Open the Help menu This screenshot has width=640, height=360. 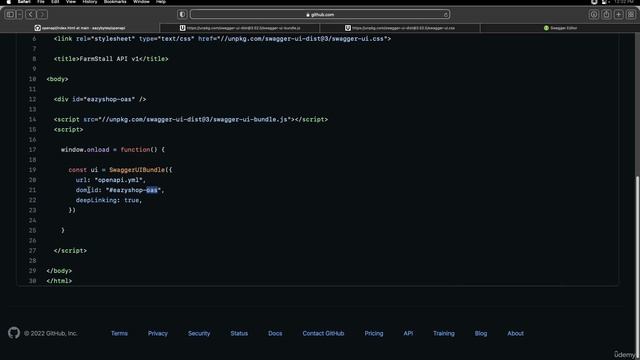point(161,2)
